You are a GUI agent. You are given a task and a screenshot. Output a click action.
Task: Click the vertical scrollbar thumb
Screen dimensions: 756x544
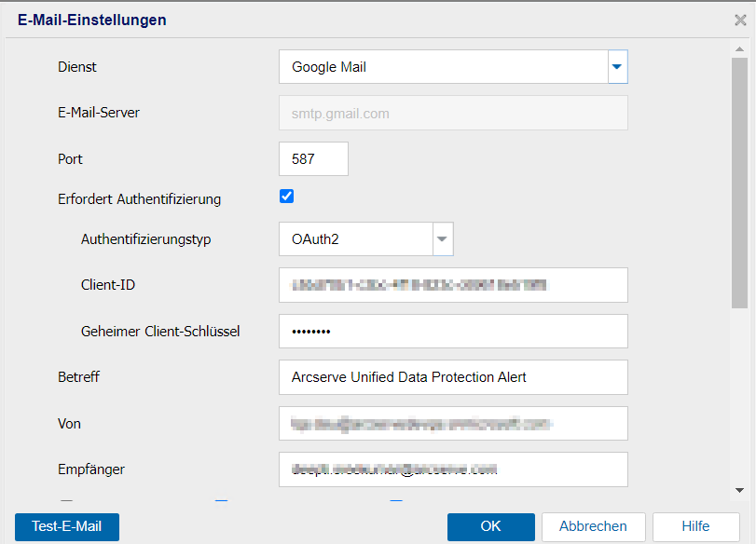[x=739, y=183]
